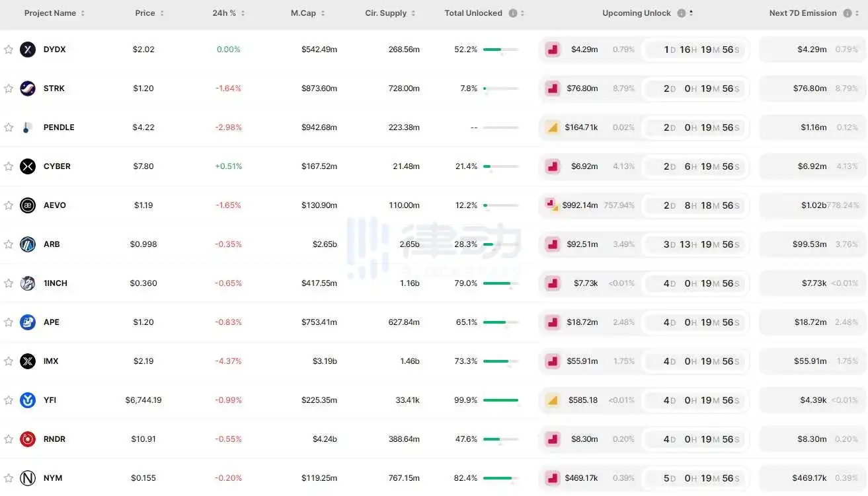This screenshot has height=496, width=868.
Task: Toggle the APE favorite star
Action: click(x=9, y=322)
